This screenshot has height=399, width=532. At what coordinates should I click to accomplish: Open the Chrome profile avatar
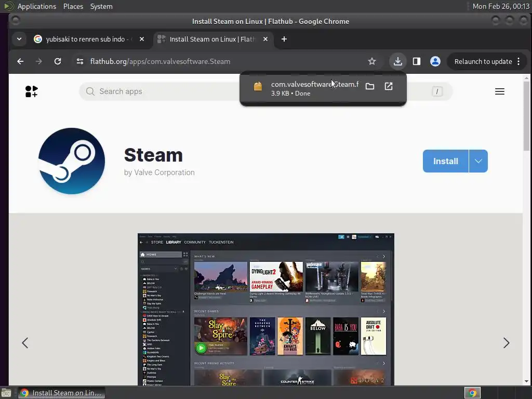pos(435,61)
